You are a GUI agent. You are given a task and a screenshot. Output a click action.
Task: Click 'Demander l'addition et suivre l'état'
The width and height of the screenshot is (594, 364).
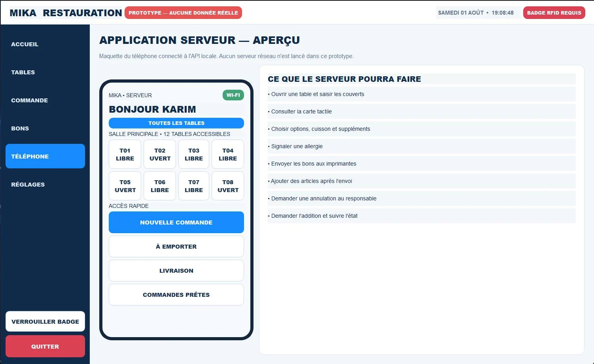tap(422, 216)
